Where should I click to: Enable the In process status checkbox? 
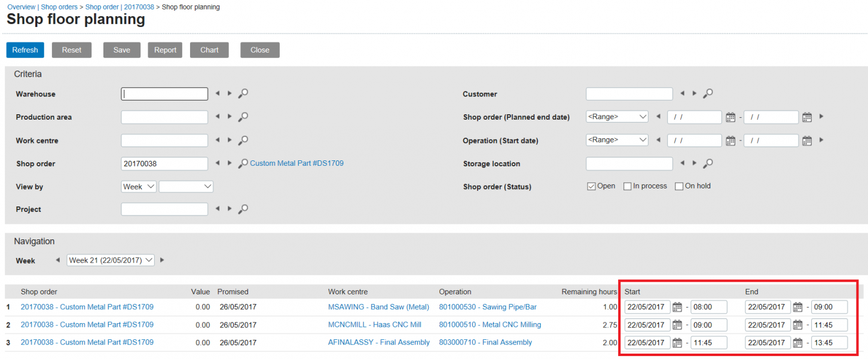tap(627, 186)
